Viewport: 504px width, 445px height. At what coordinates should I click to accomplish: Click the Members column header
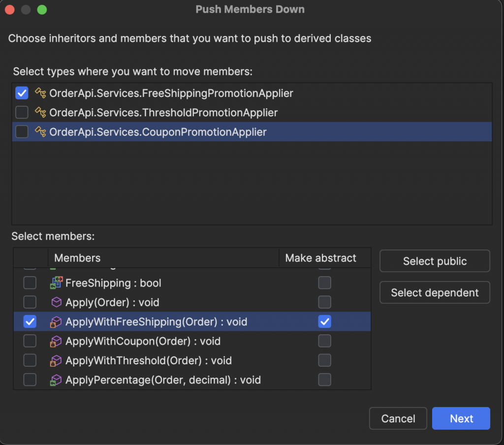[x=77, y=258]
